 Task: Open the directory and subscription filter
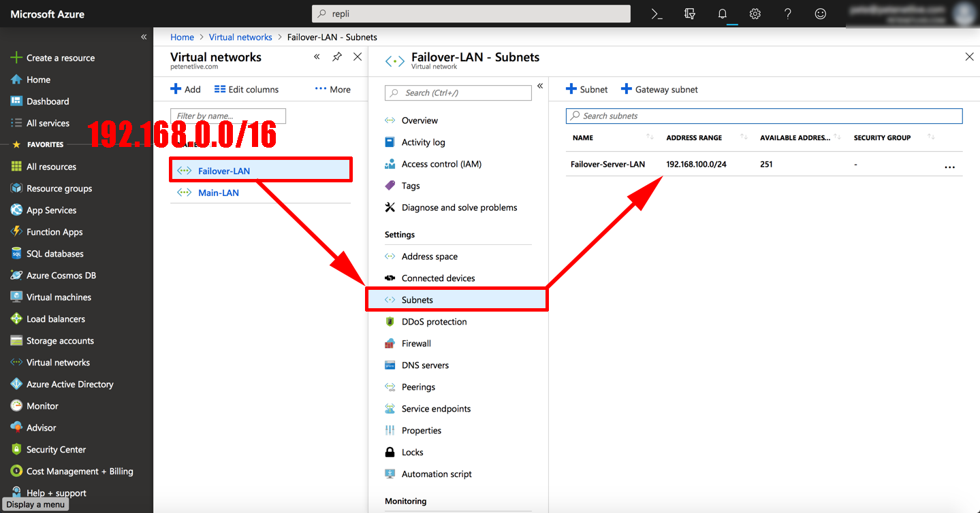(689, 14)
